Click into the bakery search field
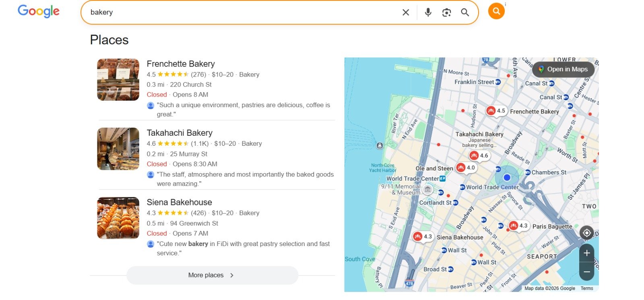 coord(242,12)
